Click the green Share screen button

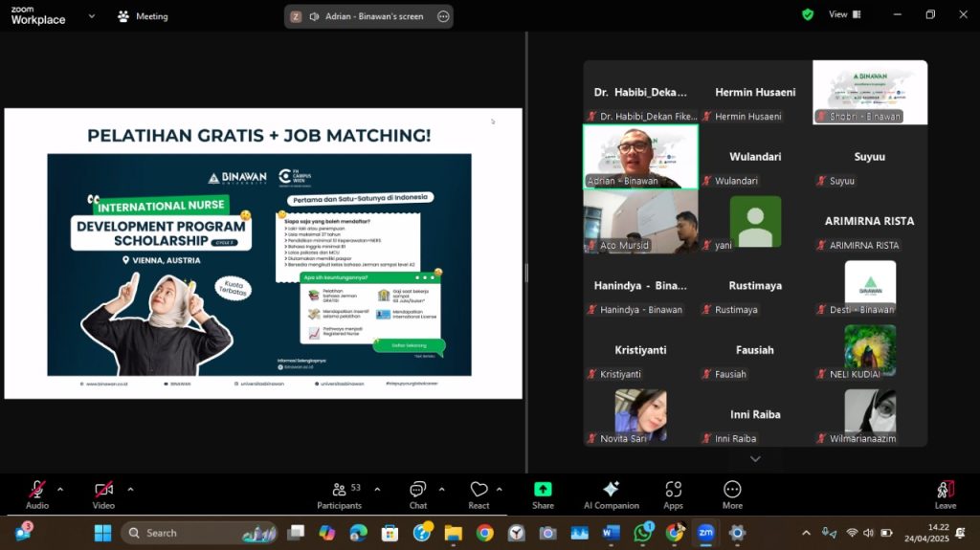pos(543,494)
